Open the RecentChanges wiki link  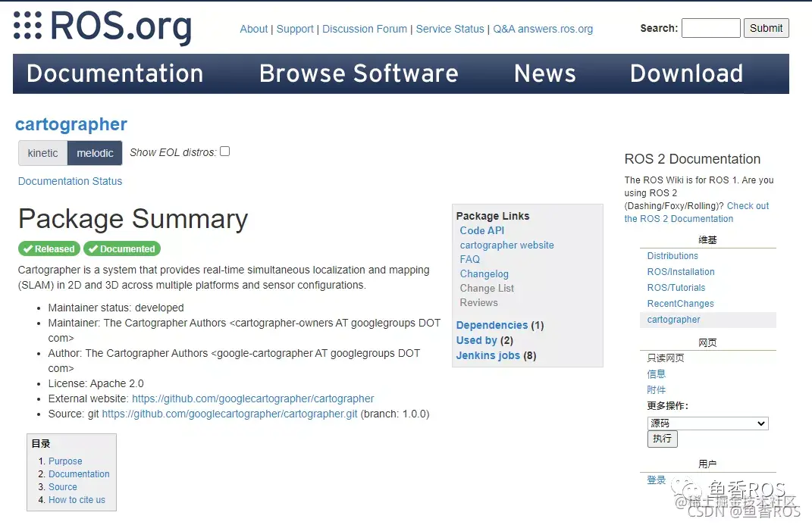680,304
